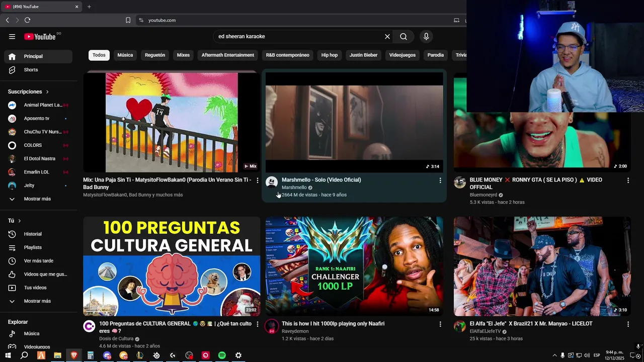Select the Música filter chip
This screenshot has height=362, width=644.
(x=125, y=55)
